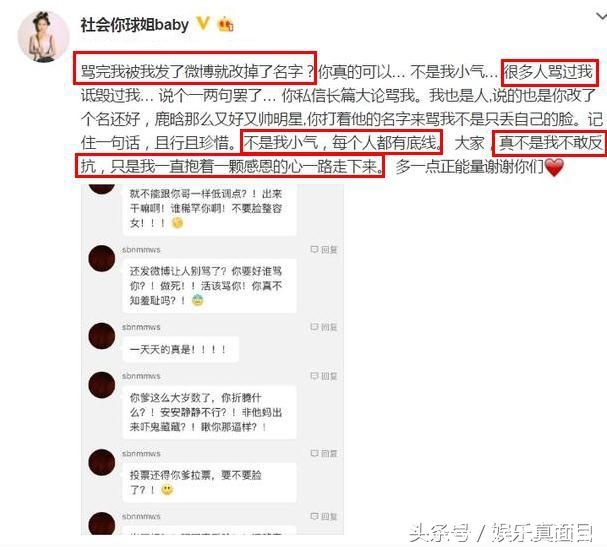Viewport: 607px width, 550px height.
Task: Click the poster's profile avatar photo
Action: click(43, 37)
